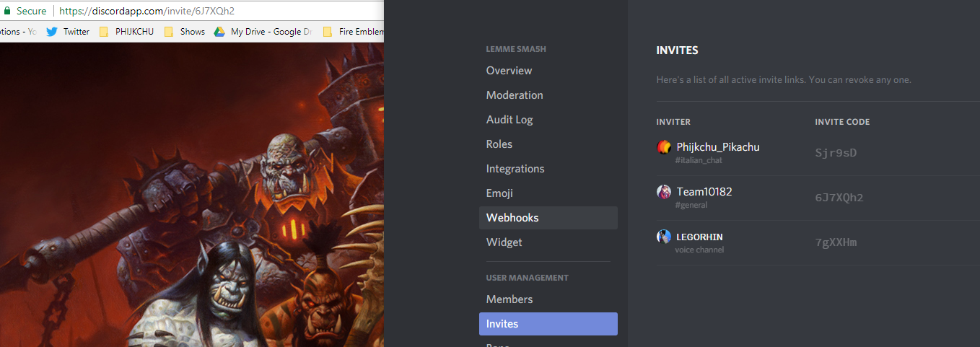Image resolution: width=980 pixels, height=347 pixels.
Task: Click Phijkchu_Pikachu's avatar in invites
Action: point(664,147)
